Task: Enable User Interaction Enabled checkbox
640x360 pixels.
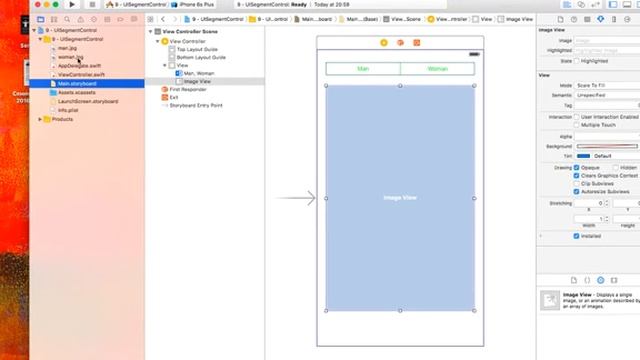Action: [x=576, y=117]
